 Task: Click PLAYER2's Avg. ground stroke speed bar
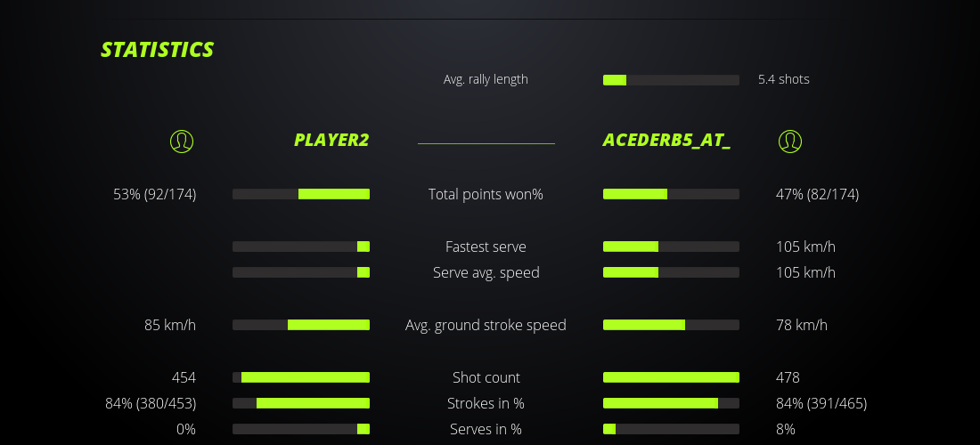(301, 325)
